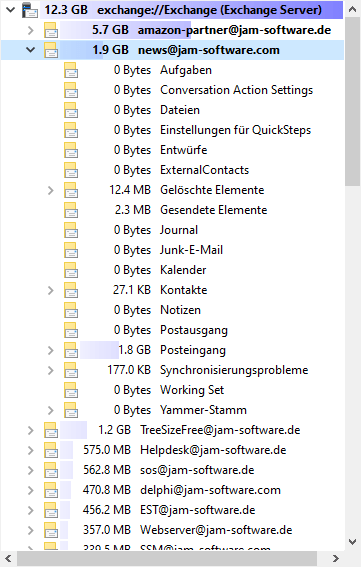This screenshot has width=361, height=567.
Task: Click the Posteingang folder icon
Action: click(71, 350)
